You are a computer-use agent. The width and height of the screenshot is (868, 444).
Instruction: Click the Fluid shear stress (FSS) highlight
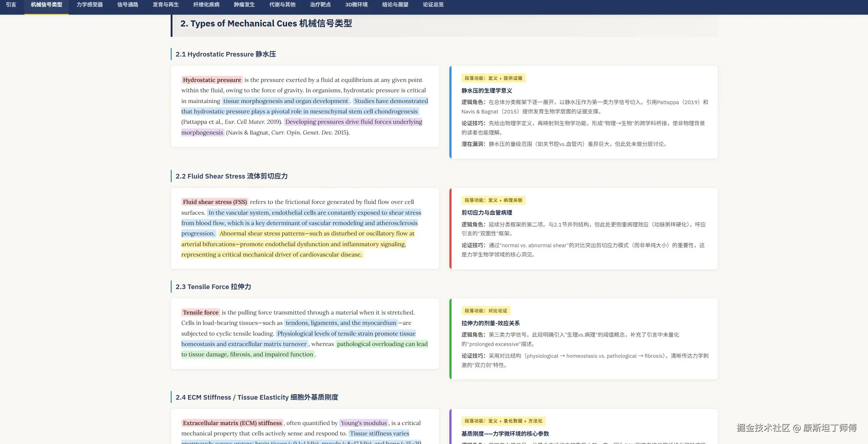[x=215, y=202]
